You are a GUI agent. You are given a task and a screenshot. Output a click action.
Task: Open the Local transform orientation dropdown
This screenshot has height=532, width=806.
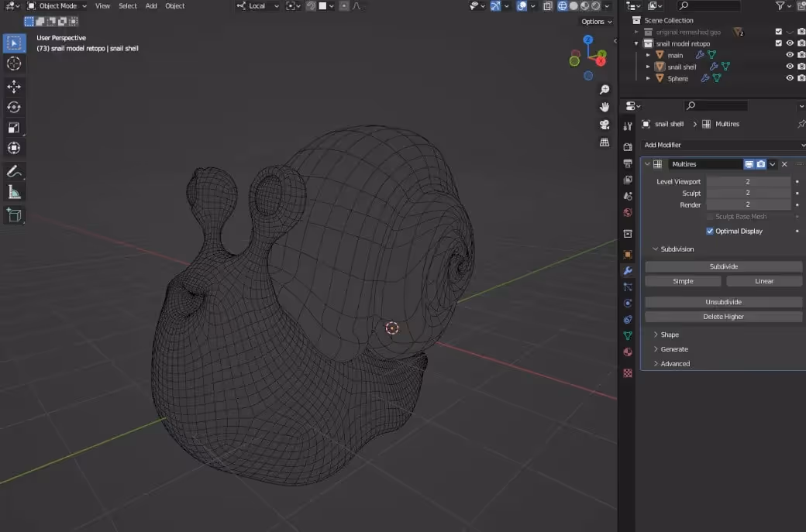point(258,6)
